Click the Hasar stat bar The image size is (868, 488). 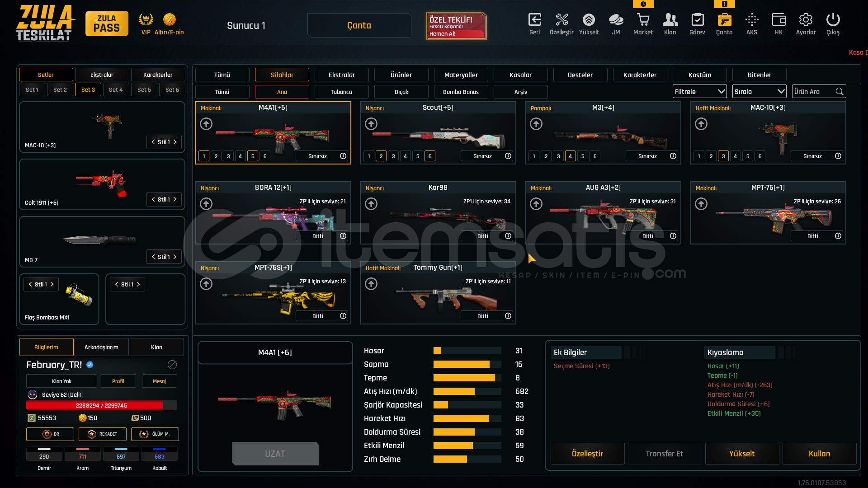coord(467,351)
